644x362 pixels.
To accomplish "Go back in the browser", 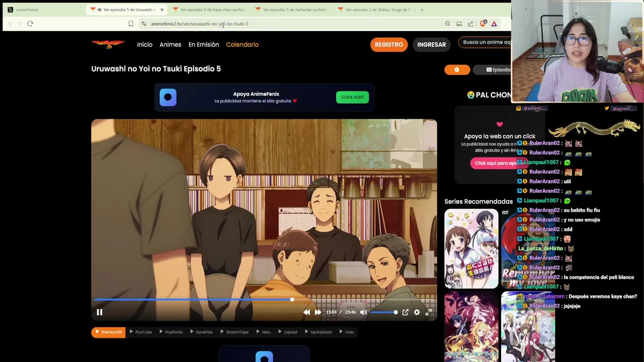I will (10, 24).
